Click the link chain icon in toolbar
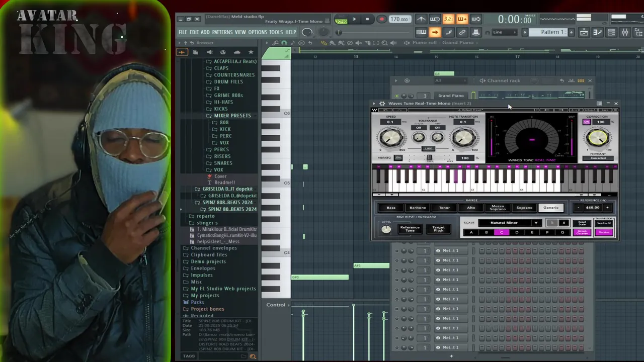This screenshot has width=644, height=362. point(462,32)
